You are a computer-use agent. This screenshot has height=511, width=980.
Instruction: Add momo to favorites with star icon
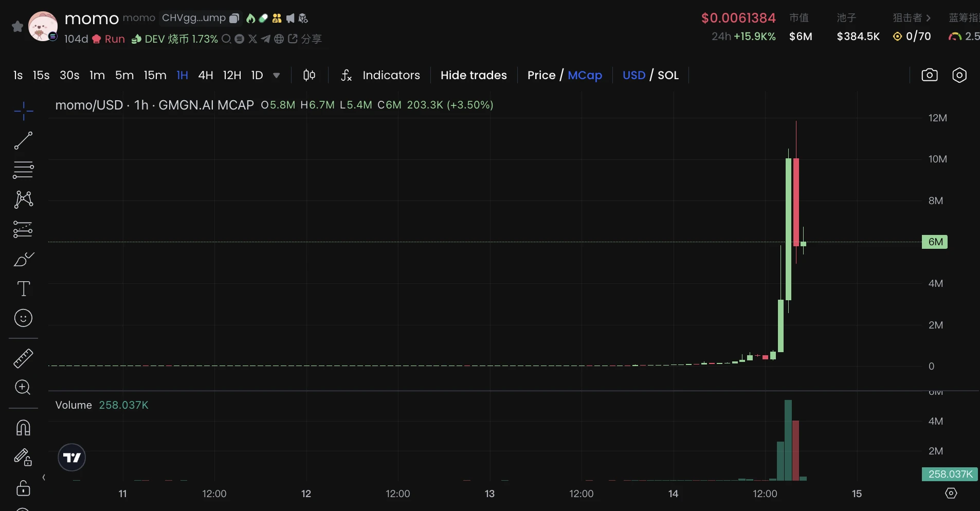click(x=17, y=26)
